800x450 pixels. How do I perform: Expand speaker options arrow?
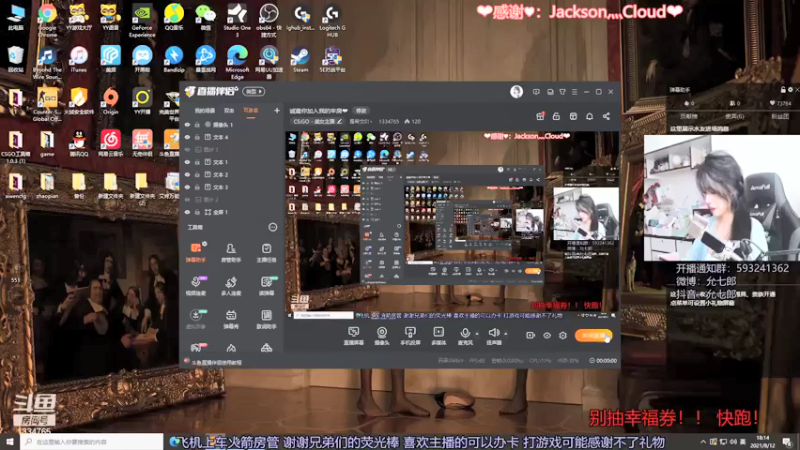click(506, 334)
